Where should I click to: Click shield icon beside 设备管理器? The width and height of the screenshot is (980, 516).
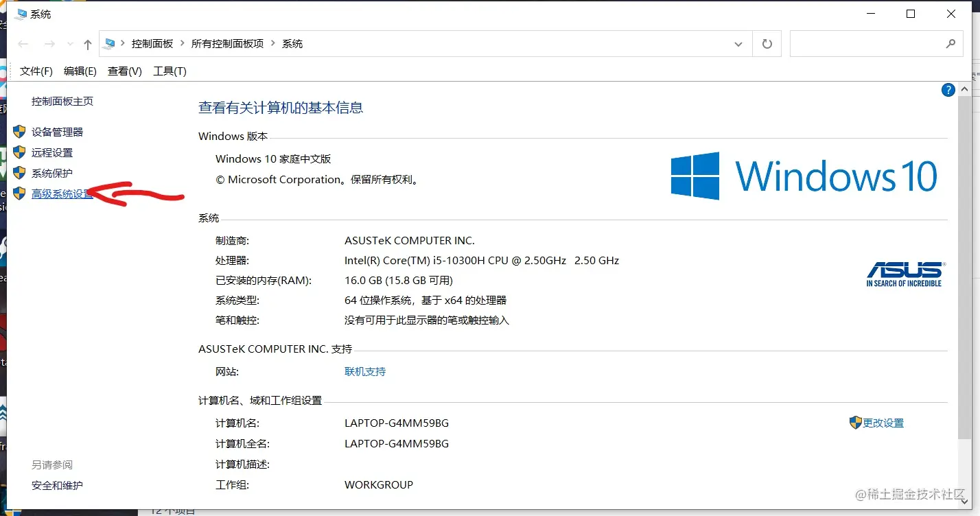19,132
